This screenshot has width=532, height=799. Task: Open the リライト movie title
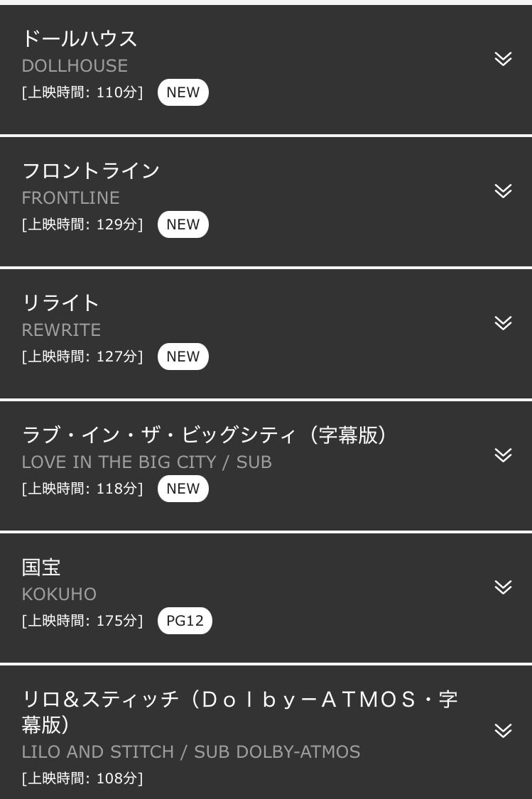tap(60, 303)
